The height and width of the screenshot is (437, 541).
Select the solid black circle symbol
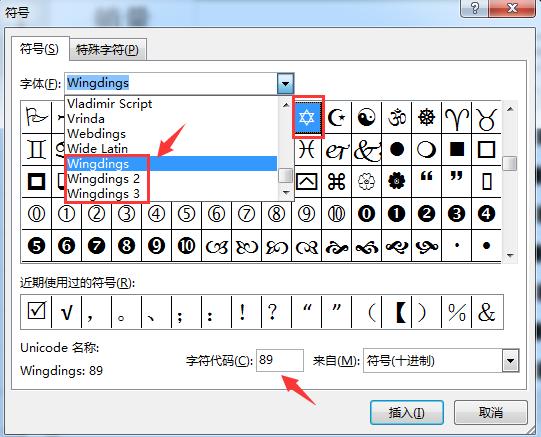point(396,150)
